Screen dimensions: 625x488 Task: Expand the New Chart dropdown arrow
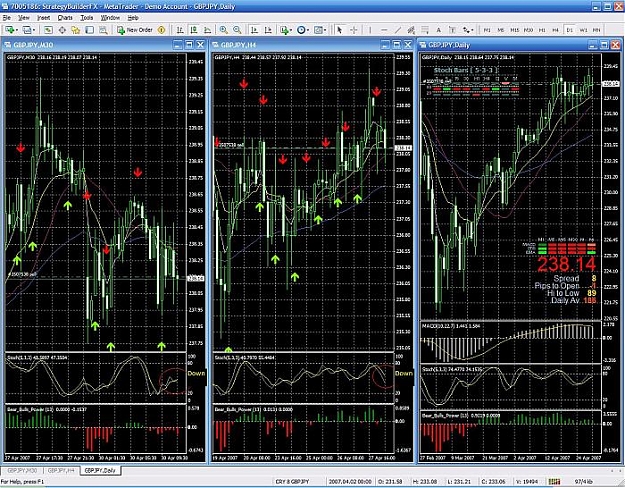pos(17,30)
